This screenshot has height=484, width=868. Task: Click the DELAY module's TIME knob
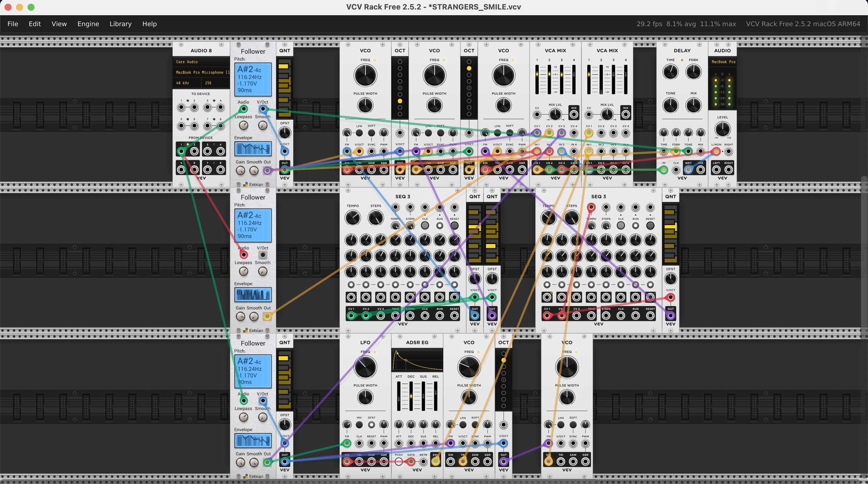[670, 72]
